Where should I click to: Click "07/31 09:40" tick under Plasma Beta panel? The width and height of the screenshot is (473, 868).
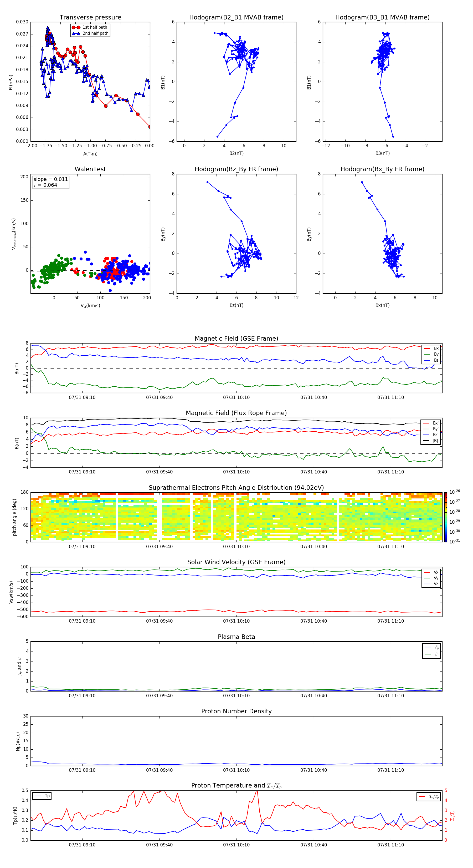(x=159, y=695)
